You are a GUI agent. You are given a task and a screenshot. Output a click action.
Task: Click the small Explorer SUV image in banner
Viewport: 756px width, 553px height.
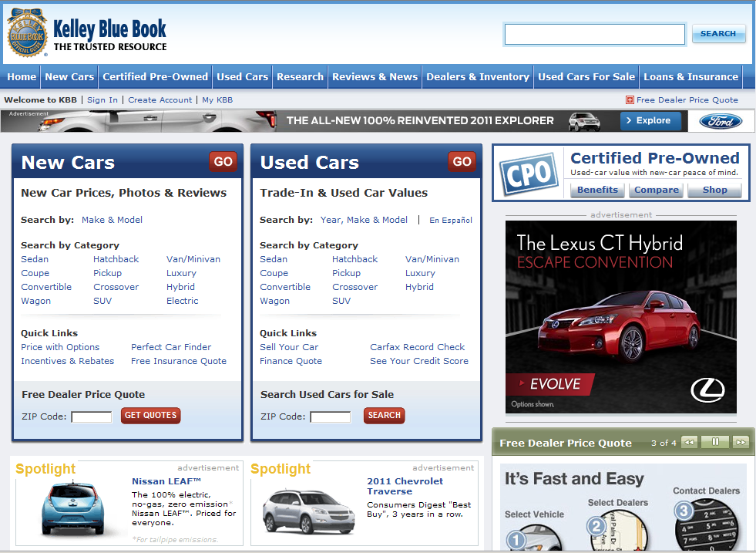click(x=584, y=122)
